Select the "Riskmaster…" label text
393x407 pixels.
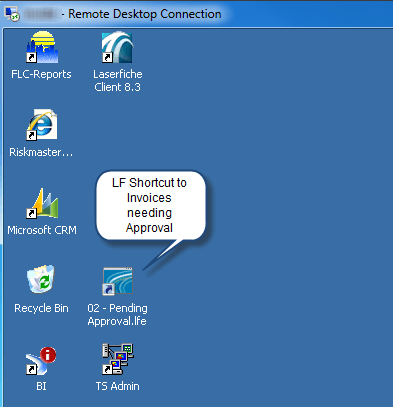(x=41, y=152)
